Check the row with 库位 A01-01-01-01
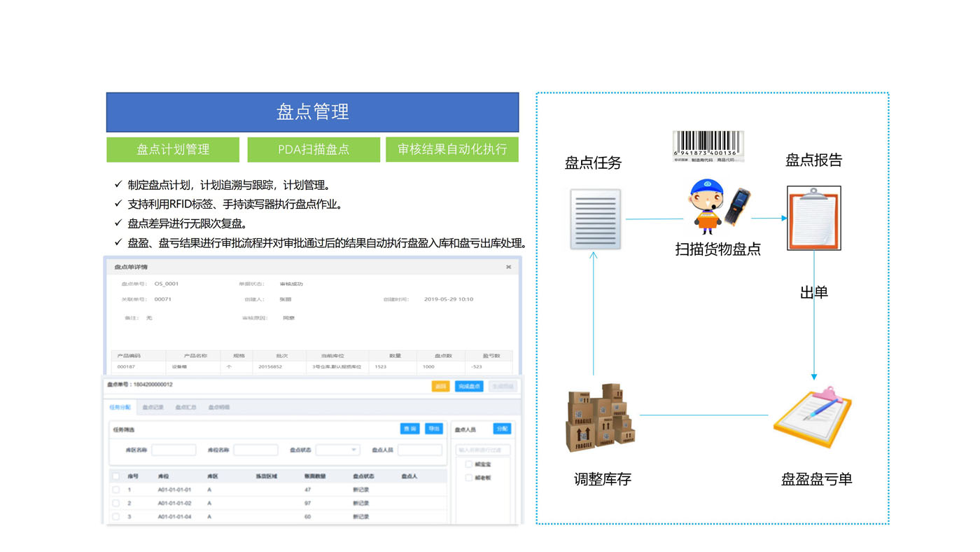The width and height of the screenshot is (980, 552). [x=116, y=490]
